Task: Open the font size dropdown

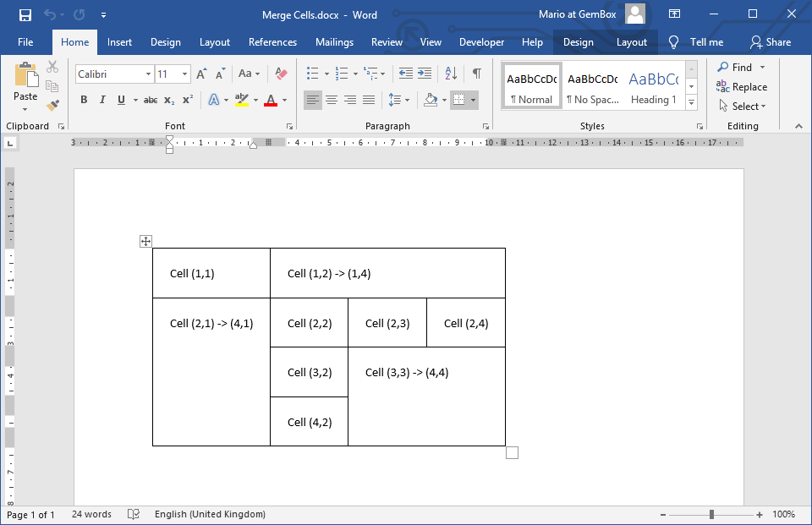Action: pyautogui.click(x=184, y=74)
